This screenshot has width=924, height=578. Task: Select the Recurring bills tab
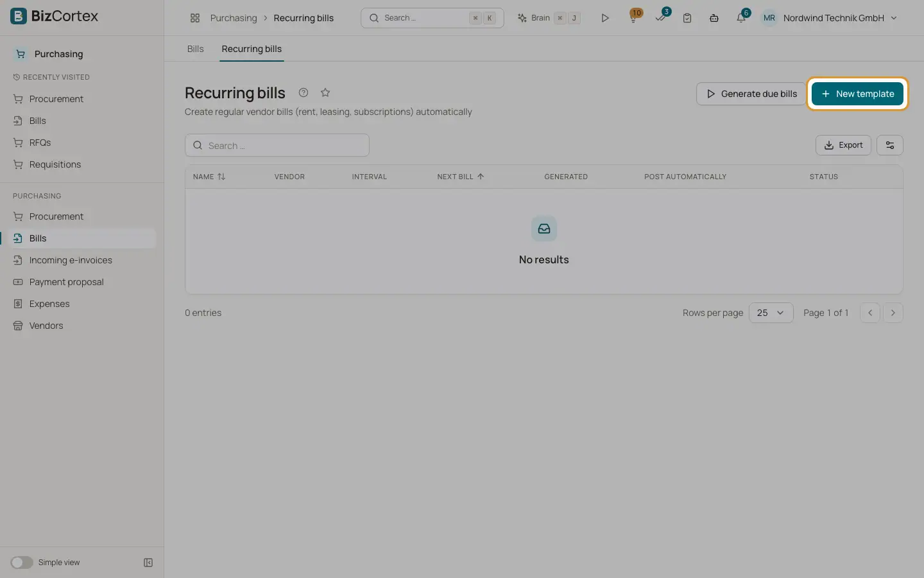(252, 49)
